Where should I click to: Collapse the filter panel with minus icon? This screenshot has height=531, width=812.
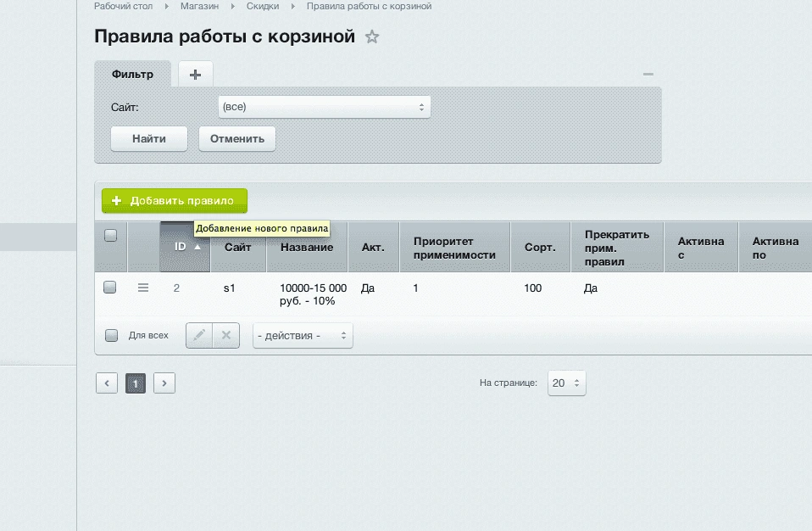click(x=648, y=74)
